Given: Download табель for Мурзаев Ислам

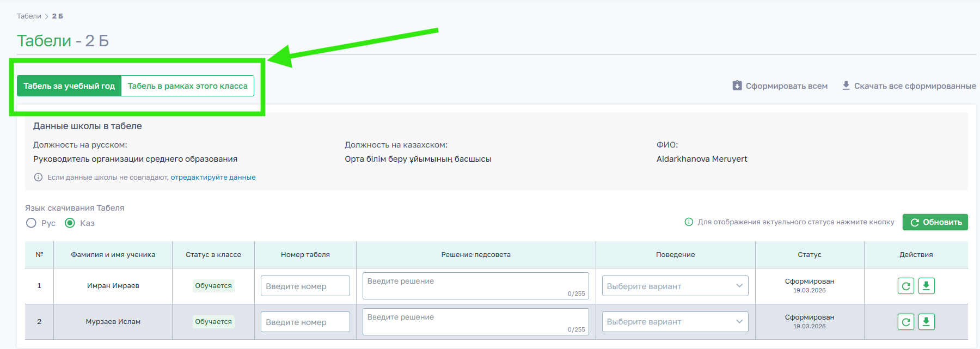Looking at the screenshot, I should point(926,322).
